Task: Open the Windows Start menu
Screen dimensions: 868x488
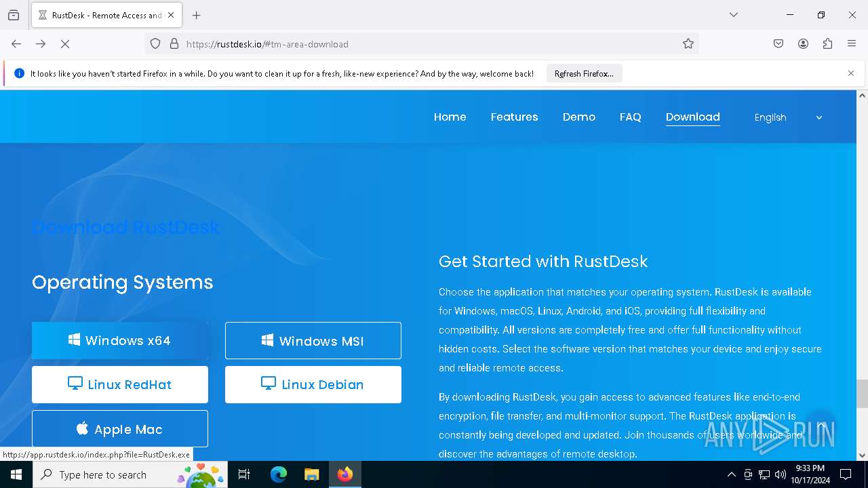Action: 16,474
